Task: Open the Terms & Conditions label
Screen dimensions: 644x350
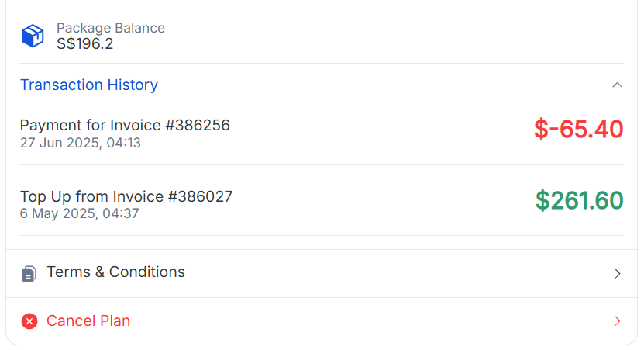Action: [116, 272]
